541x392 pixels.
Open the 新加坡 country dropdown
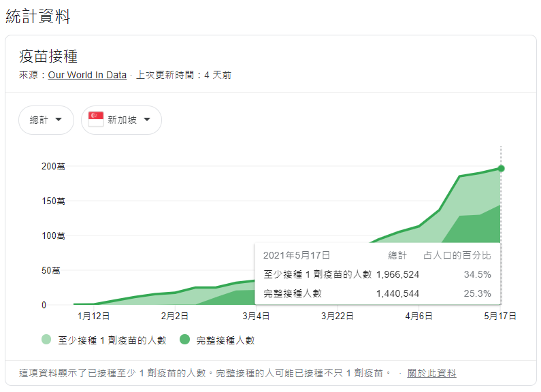click(121, 120)
